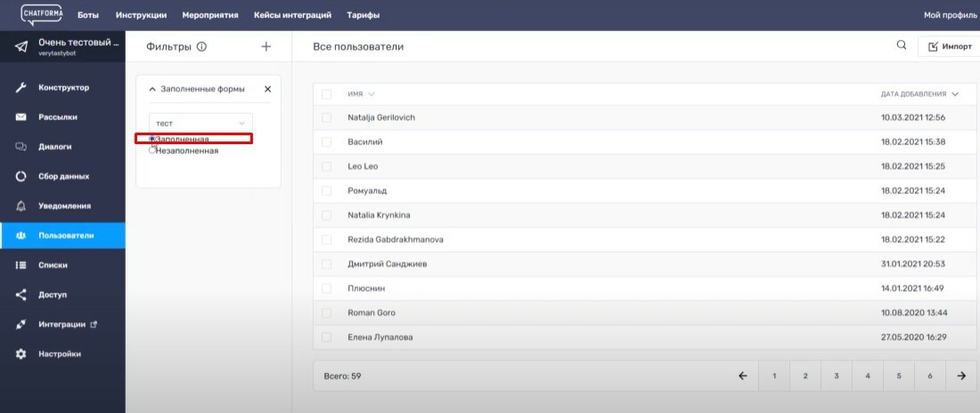The width and height of the screenshot is (980, 413).
Task: Open Настройки gear icon in sidebar
Action: 20,353
